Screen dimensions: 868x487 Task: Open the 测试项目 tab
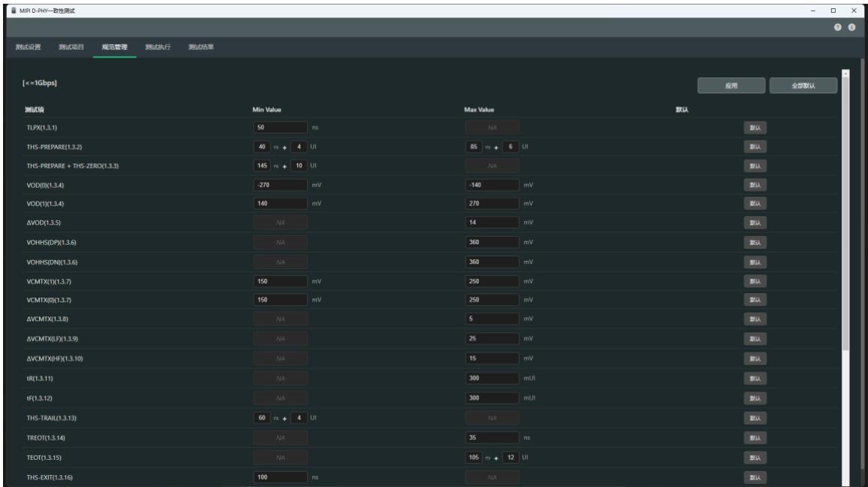click(71, 47)
